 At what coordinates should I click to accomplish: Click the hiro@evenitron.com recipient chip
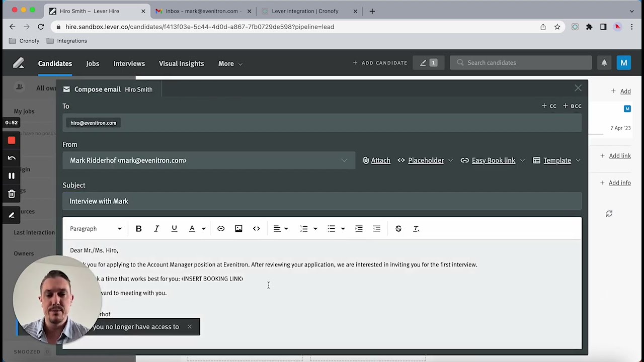(x=93, y=123)
